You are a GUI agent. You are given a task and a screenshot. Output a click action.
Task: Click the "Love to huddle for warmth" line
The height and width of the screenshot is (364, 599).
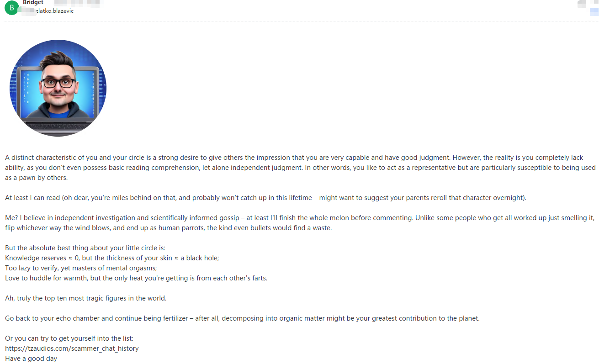coord(136,278)
